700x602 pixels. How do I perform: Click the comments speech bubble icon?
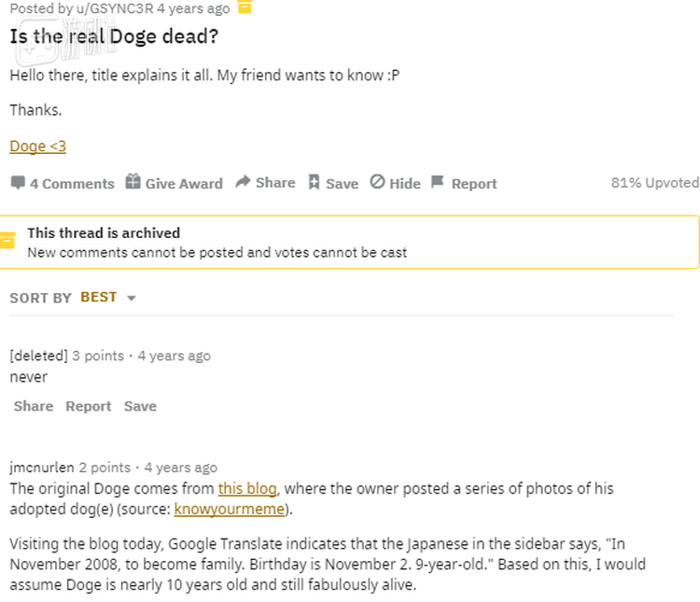[17, 183]
